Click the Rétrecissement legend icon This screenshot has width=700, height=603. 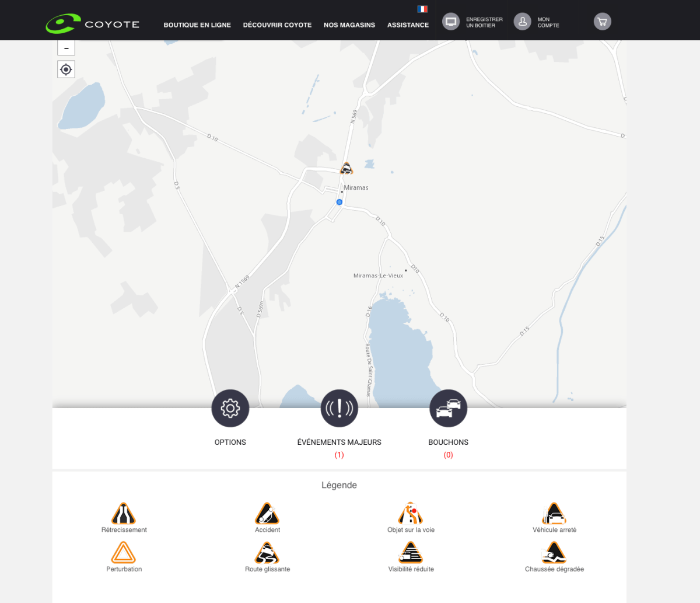(124, 514)
